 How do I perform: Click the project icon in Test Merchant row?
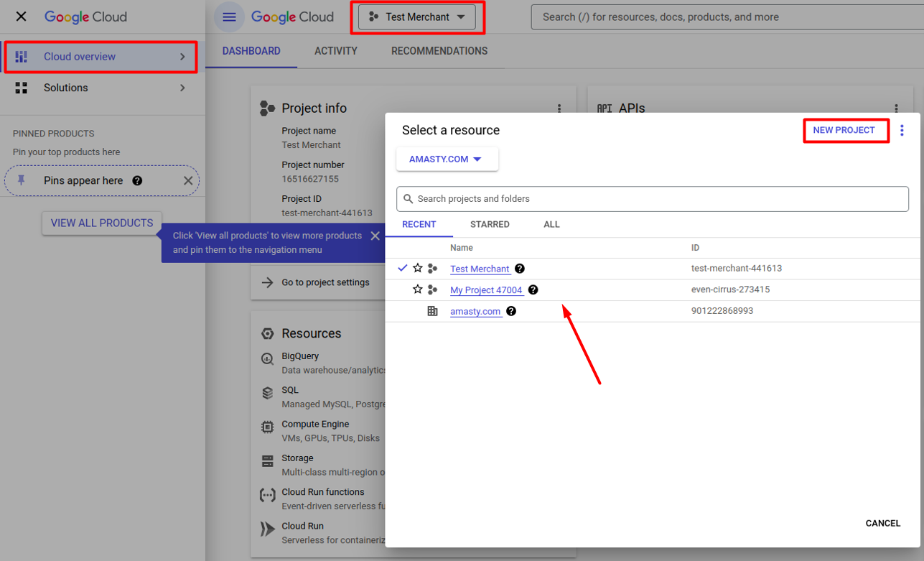point(432,269)
